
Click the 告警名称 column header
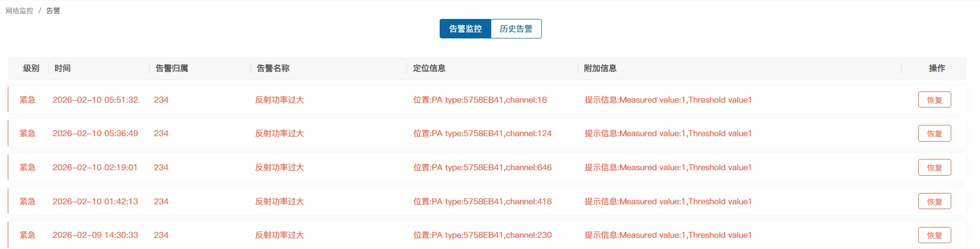pos(273,68)
